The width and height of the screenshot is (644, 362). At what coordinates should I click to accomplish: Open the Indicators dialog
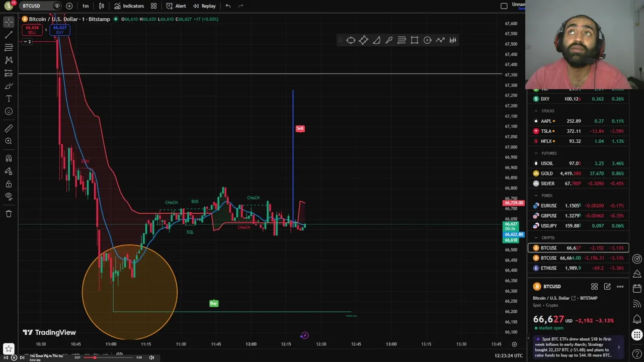[129, 6]
